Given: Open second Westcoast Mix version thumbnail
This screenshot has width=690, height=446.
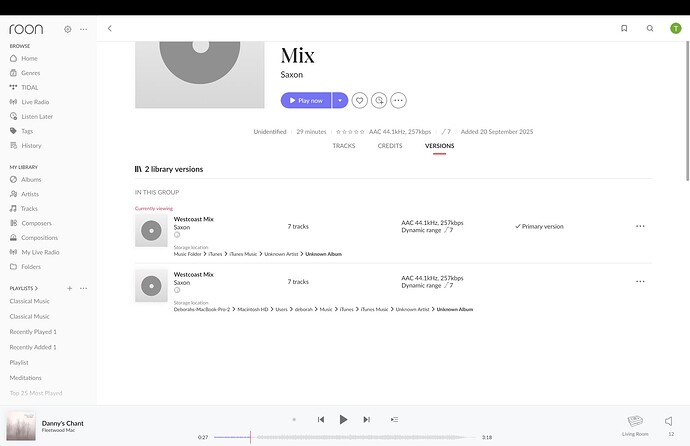Looking at the screenshot, I should tap(151, 286).
